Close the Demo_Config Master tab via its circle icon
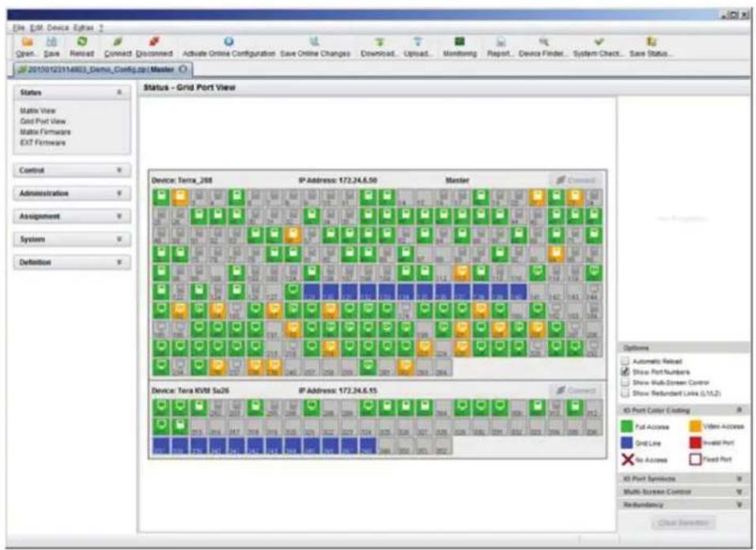 [x=183, y=70]
